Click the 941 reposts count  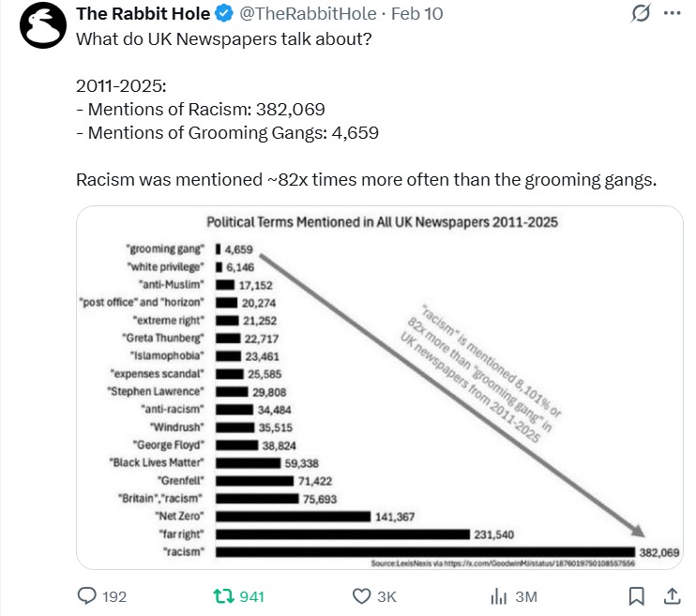click(251, 596)
